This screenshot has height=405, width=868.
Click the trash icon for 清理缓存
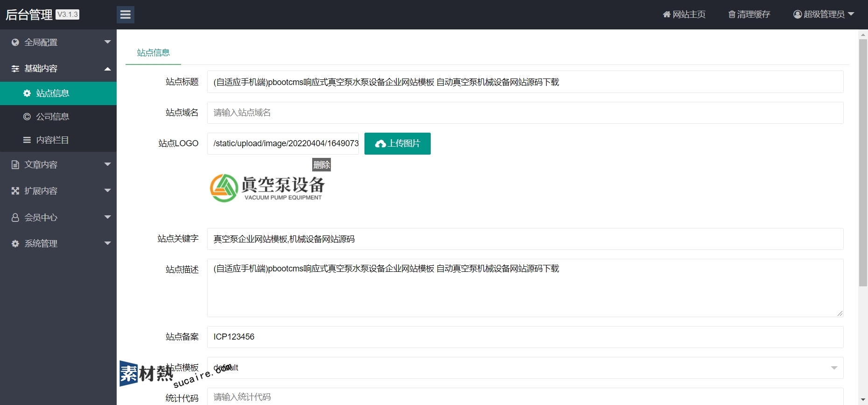(732, 14)
